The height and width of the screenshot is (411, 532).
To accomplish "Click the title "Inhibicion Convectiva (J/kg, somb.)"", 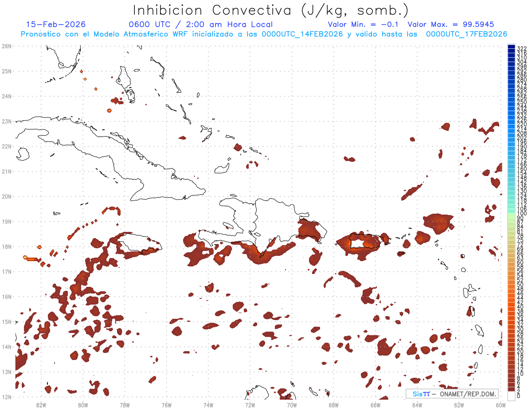I will click(x=270, y=11).
